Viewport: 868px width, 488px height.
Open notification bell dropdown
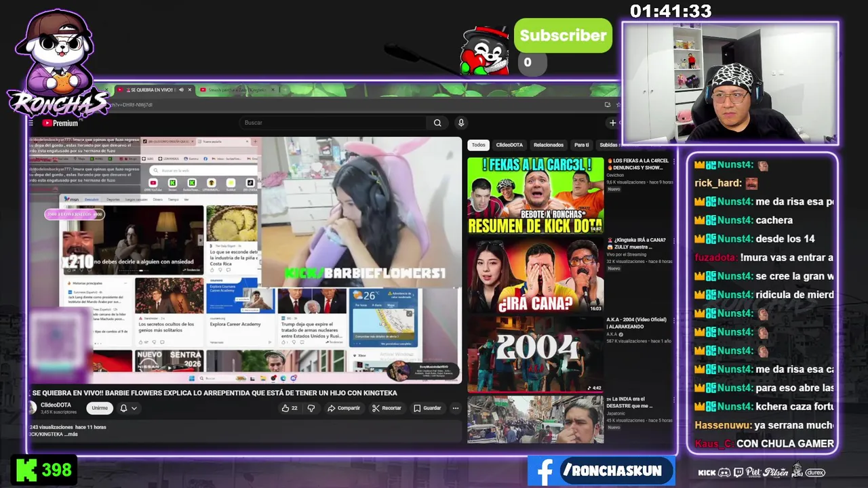128,408
